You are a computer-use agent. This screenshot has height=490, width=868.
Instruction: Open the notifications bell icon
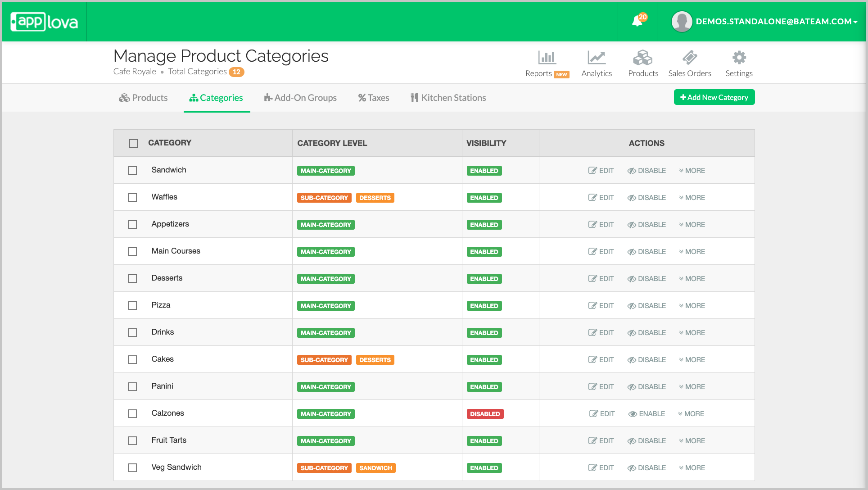click(637, 21)
